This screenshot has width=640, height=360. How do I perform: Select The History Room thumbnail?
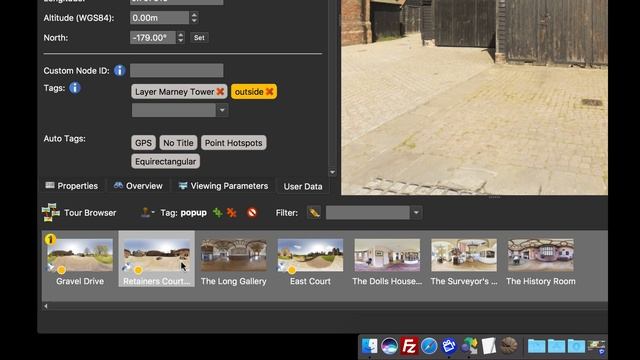point(541,255)
